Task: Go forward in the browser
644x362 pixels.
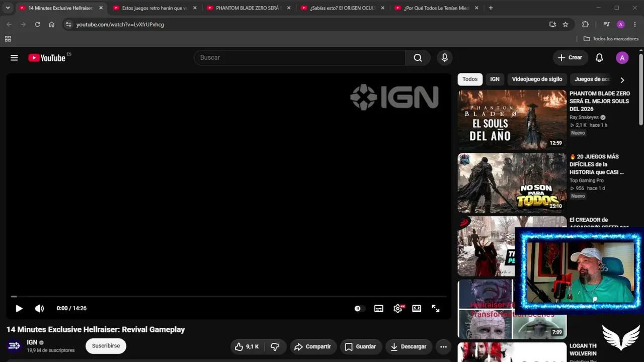Action: 23,25
